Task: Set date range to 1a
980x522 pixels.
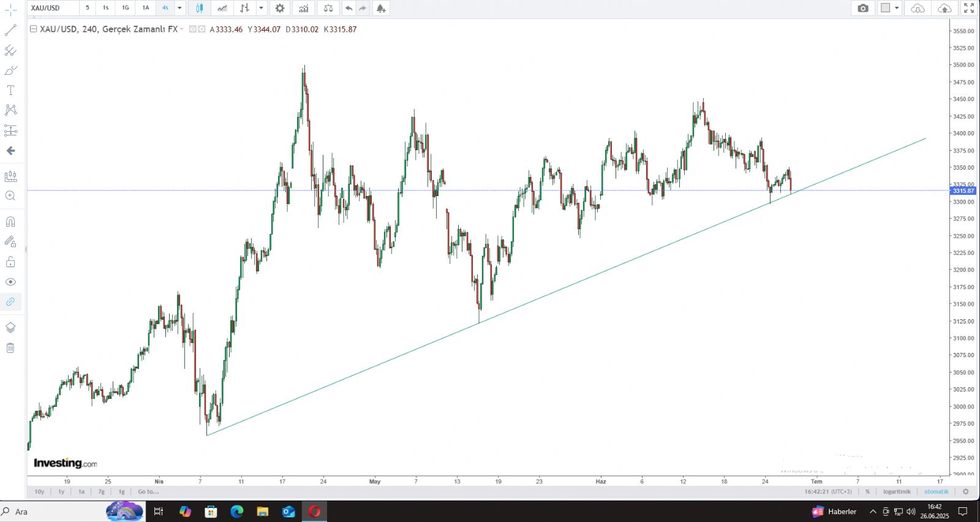Action: pos(81,491)
